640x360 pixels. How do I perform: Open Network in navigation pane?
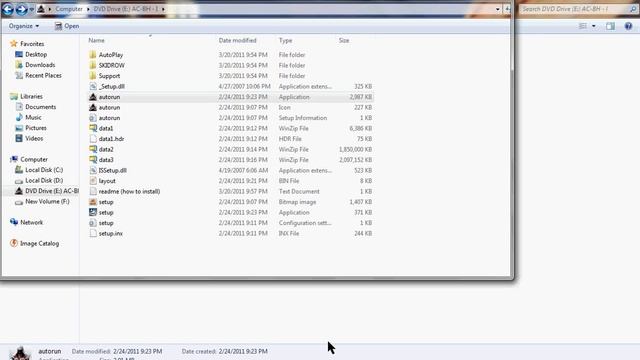[31, 222]
